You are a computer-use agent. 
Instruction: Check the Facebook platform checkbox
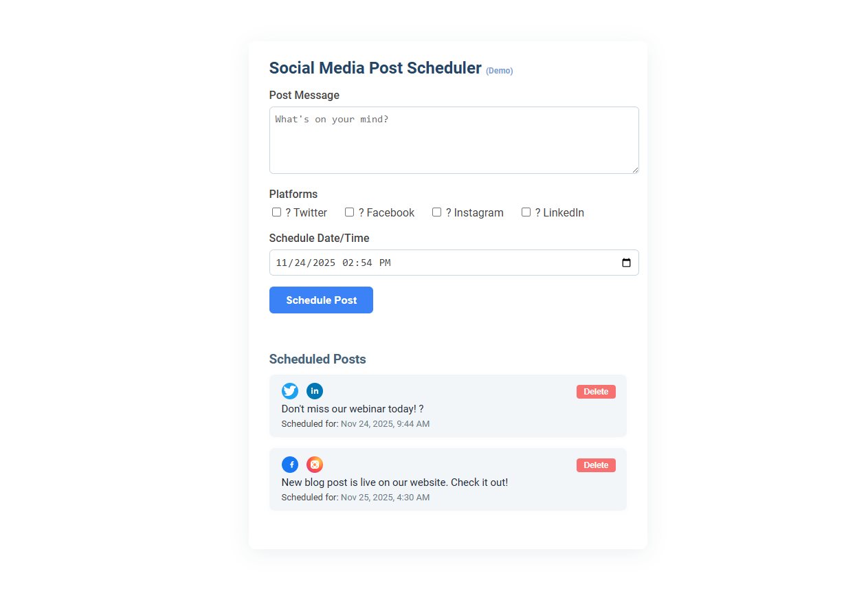350,212
